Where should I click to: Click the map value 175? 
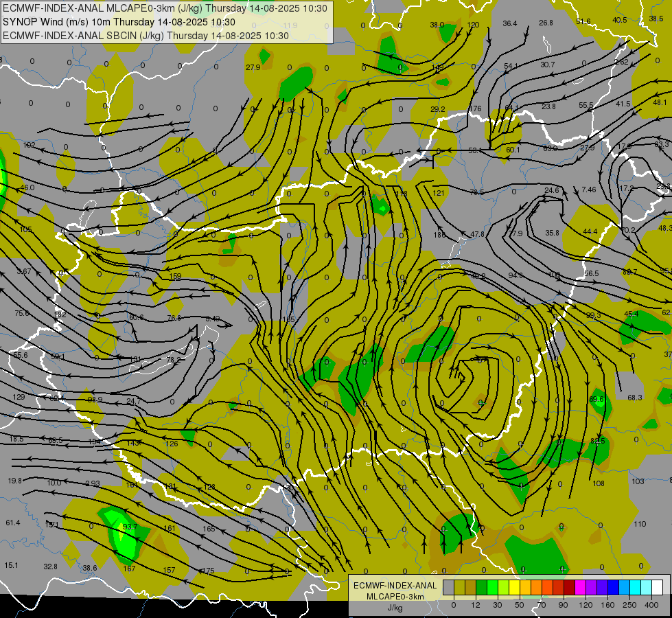[208, 571]
